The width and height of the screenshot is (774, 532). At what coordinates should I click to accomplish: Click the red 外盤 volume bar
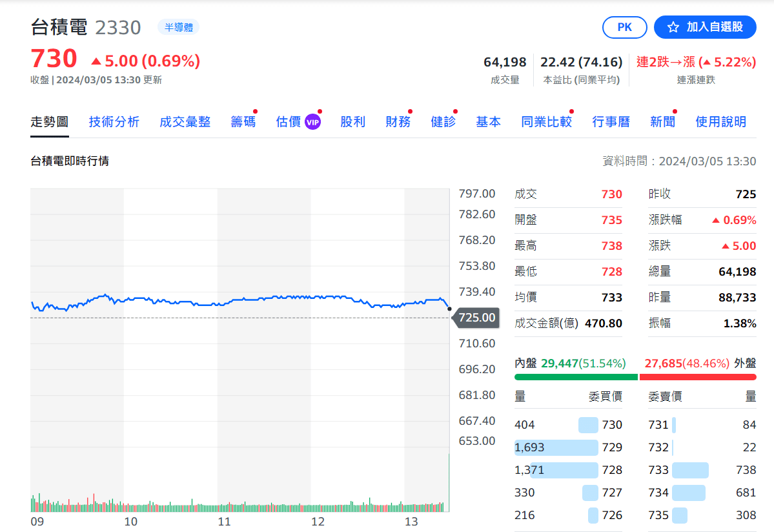[x=697, y=377]
